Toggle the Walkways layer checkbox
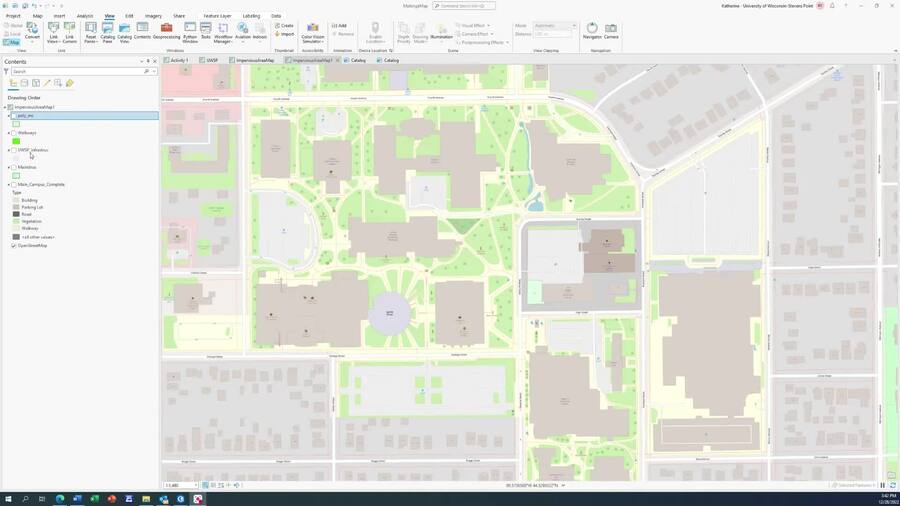The image size is (900, 506). (x=14, y=133)
